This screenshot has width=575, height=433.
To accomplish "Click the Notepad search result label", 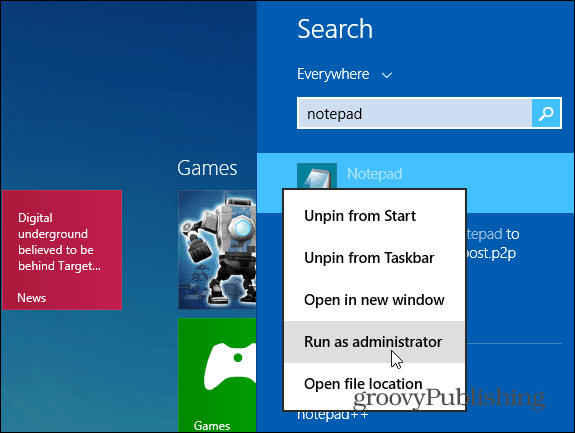I will point(374,174).
